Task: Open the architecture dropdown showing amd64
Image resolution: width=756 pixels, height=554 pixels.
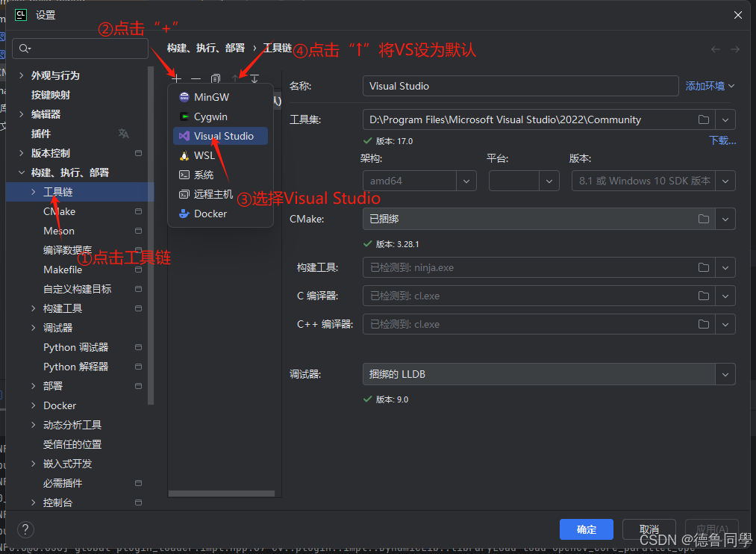Action: pyautogui.click(x=466, y=180)
